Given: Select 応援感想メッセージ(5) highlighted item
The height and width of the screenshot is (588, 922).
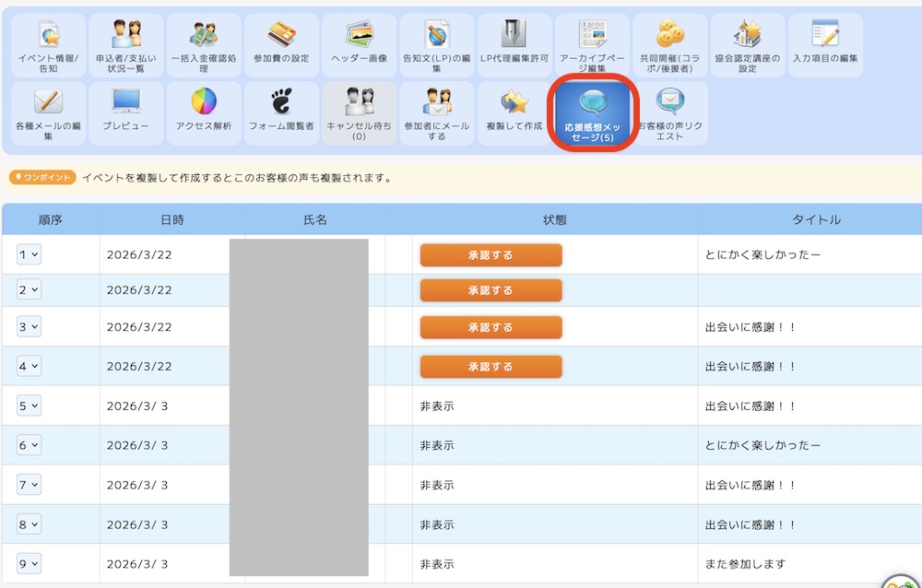Looking at the screenshot, I should (x=593, y=113).
